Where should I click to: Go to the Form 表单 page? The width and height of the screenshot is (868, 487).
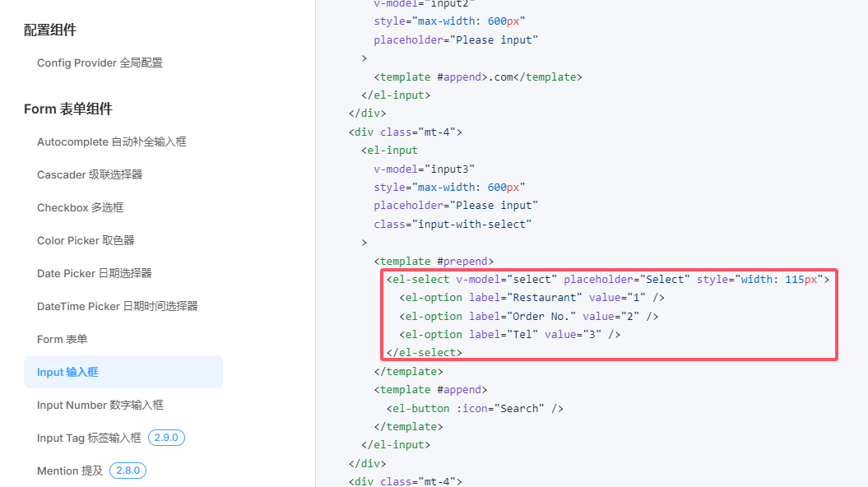point(62,339)
